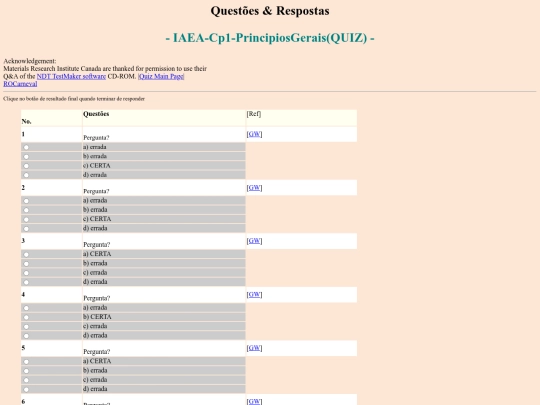
Task: Select answer a) errada for question 1
Action: coord(26,147)
